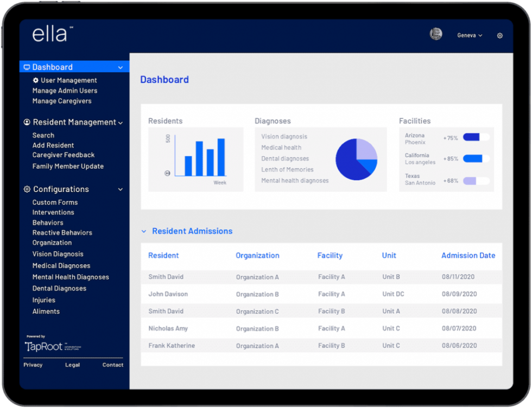Image resolution: width=532 pixels, height=408 pixels.
Task: Expand the Geneva account dropdown
Action: (x=468, y=35)
